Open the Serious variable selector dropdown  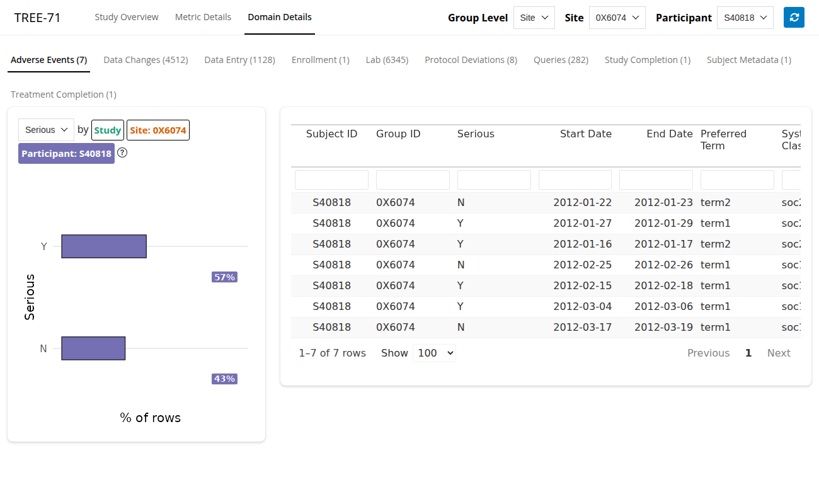pos(46,130)
